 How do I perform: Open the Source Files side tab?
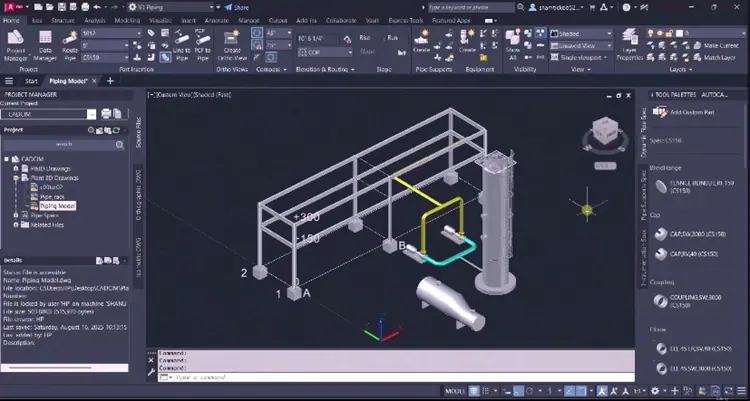click(x=138, y=133)
